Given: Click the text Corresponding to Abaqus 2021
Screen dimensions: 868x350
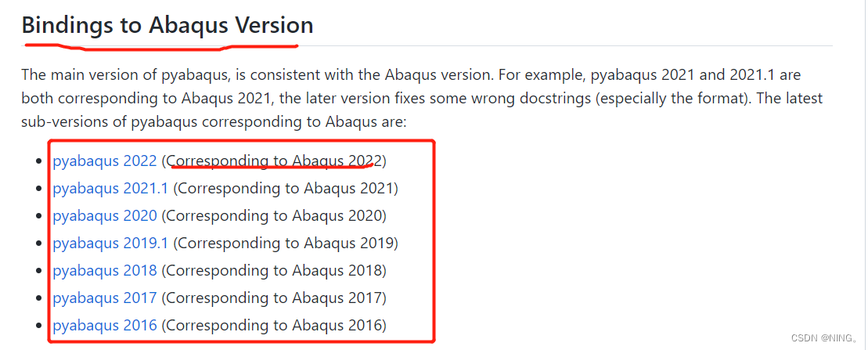Looking at the screenshot, I should [x=286, y=189].
